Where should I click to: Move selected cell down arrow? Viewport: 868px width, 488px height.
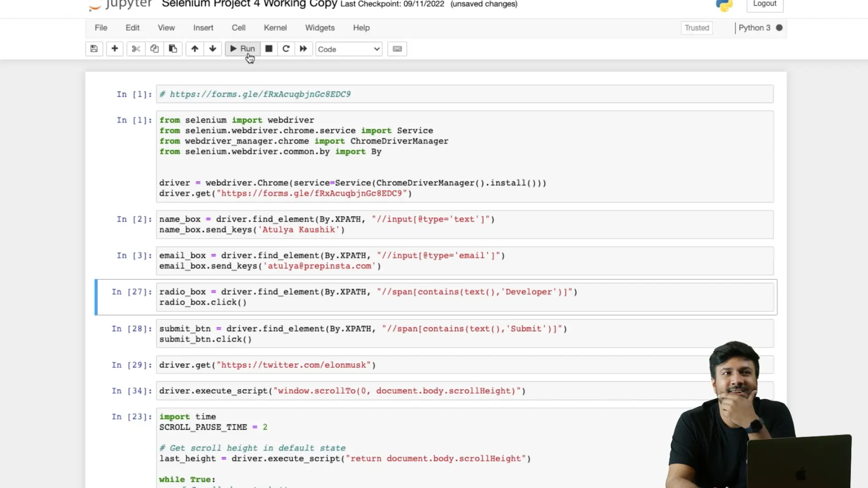click(212, 49)
